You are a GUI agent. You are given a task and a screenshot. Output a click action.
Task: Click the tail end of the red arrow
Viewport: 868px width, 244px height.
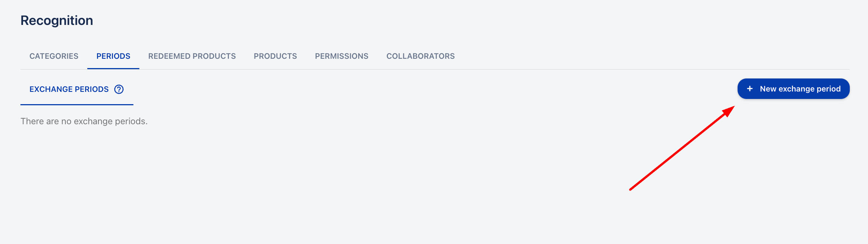pyautogui.click(x=631, y=189)
